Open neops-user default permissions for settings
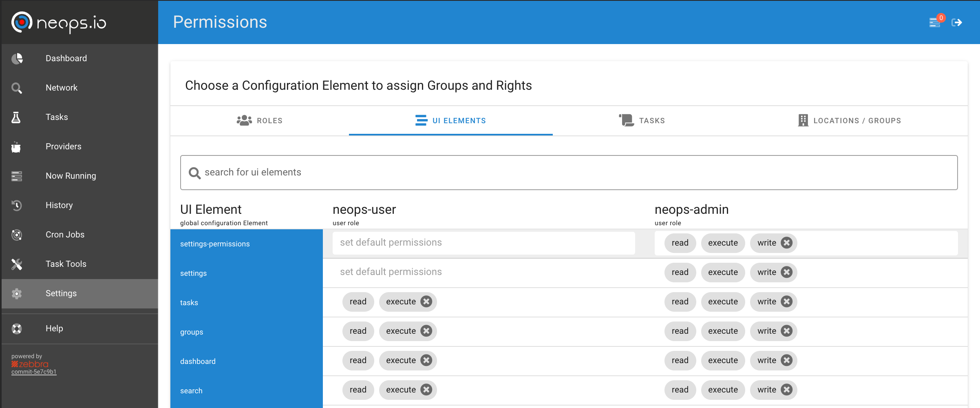Screen dimensions: 980x408 point(483,272)
